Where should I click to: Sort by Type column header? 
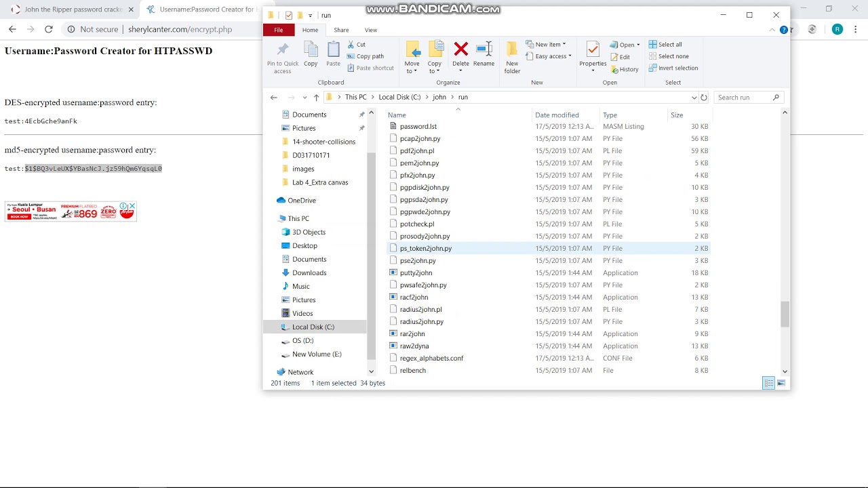(633, 115)
